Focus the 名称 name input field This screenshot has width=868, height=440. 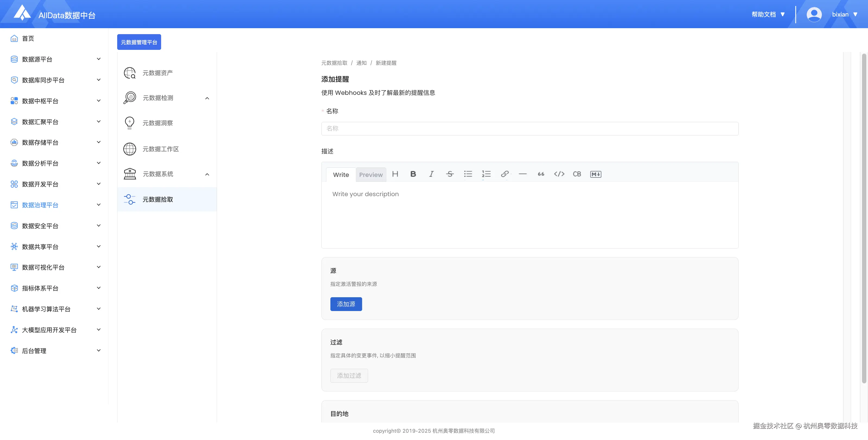529,129
